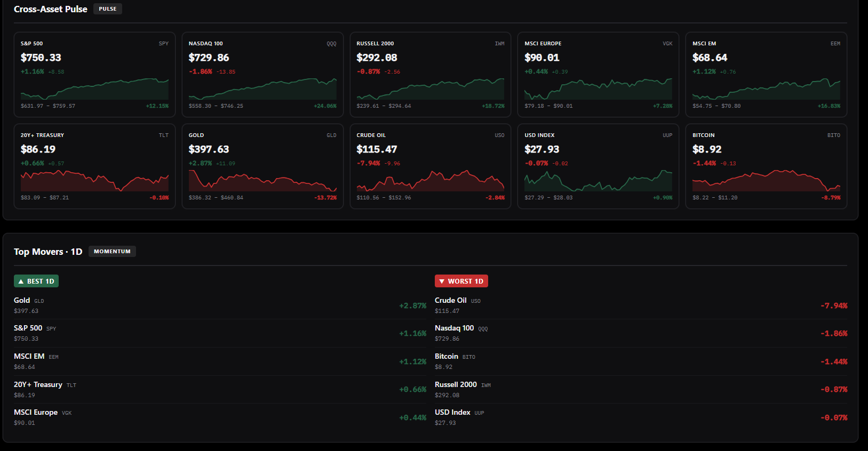The width and height of the screenshot is (868, 451).
Task: Select the Russell 2000 row in worst movers
Action: (x=641, y=390)
